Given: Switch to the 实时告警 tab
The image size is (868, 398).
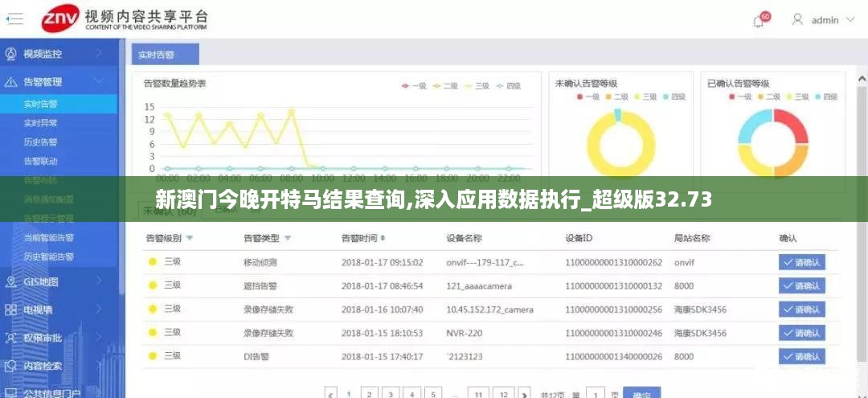Looking at the screenshot, I should [x=165, y=55].
